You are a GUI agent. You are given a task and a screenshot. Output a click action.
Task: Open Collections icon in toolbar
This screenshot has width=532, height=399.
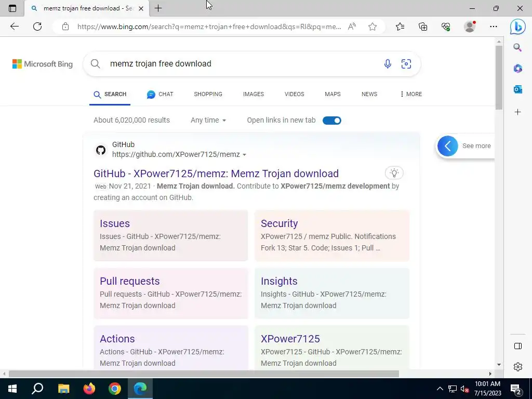pos(423,26)
